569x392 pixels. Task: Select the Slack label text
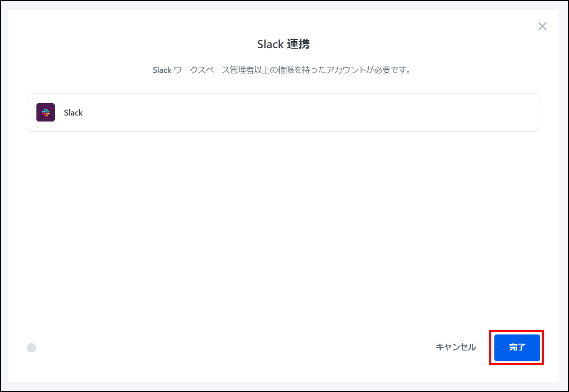coord(73,113)
